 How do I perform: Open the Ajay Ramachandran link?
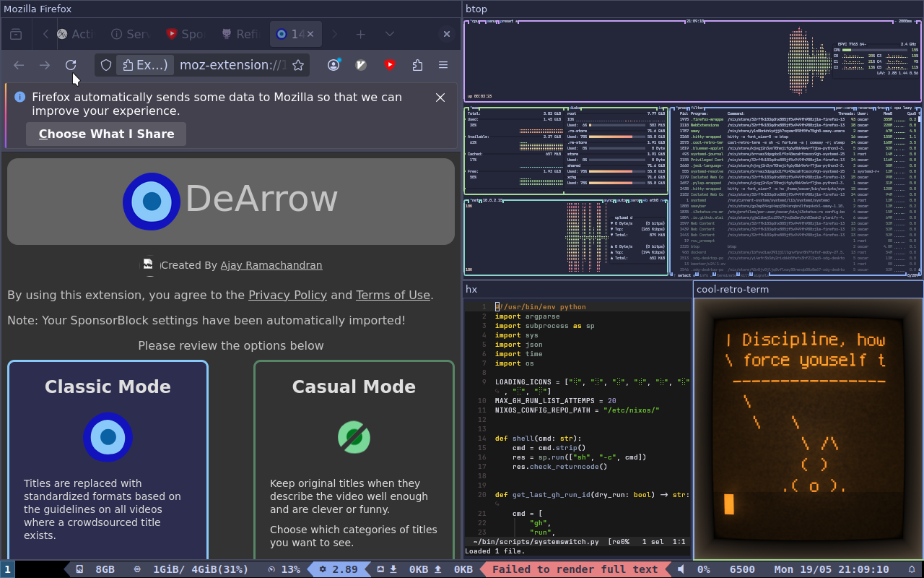click(x=271, y=265)
